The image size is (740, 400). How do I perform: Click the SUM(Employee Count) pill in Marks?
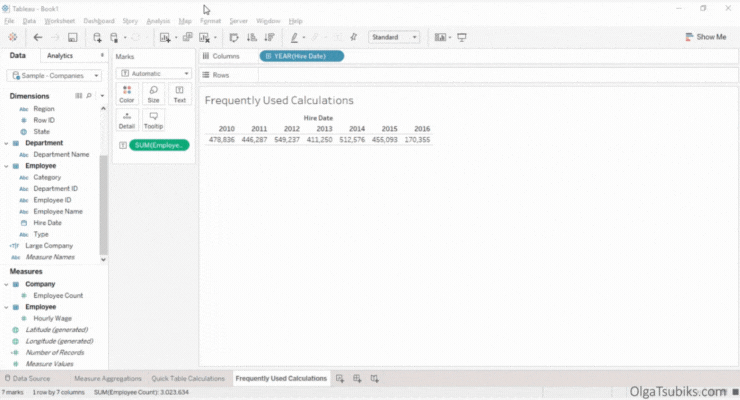(160, 145)
